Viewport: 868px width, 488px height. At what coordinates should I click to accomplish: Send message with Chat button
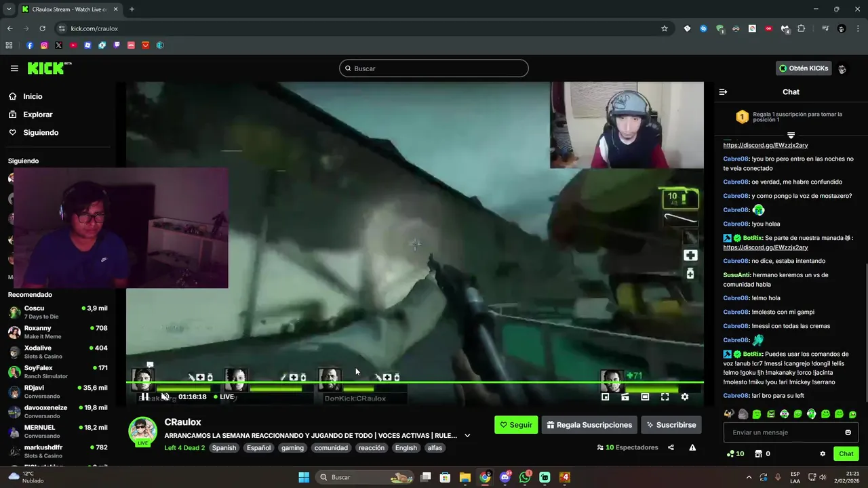point(846,453)
